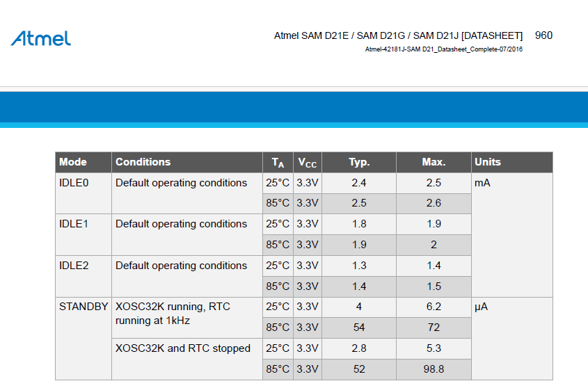Click the Atmel logo
This screenshot has width=588, height=388.
pos(40,38)
